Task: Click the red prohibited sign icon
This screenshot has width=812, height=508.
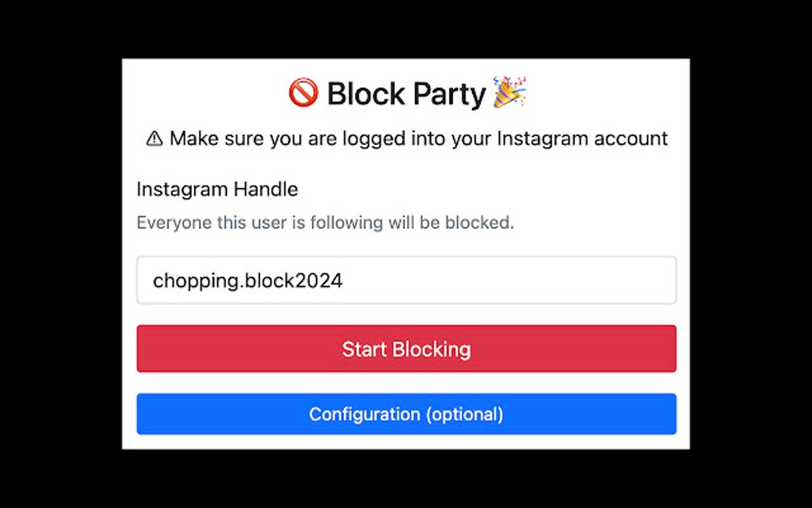Action: click(x=303, y=93)
